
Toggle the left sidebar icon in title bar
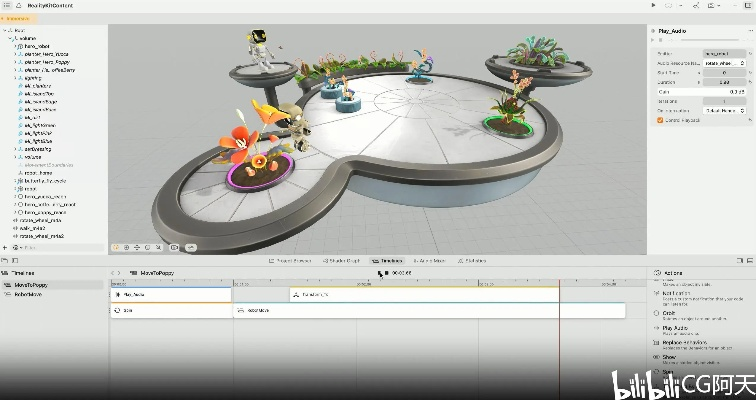click(7, 5)
